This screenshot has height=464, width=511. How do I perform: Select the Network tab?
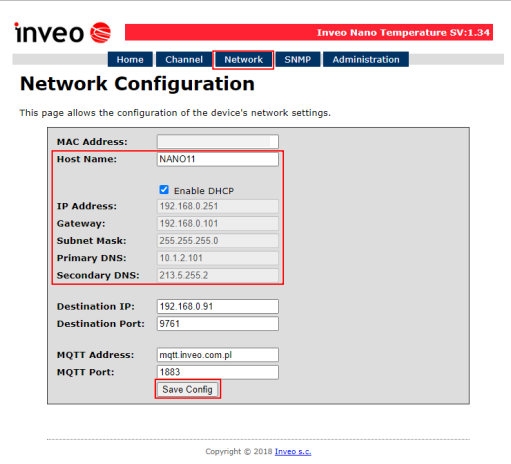point(243,59)
